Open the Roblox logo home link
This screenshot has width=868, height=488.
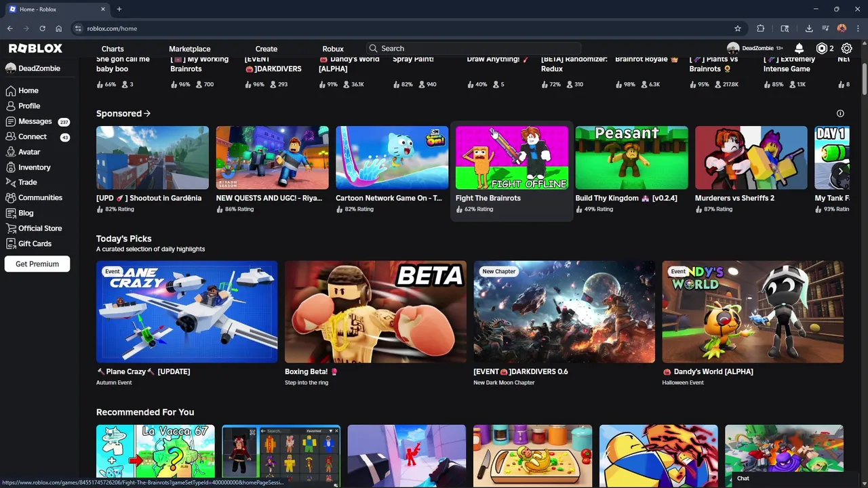[x=35, y=48]
